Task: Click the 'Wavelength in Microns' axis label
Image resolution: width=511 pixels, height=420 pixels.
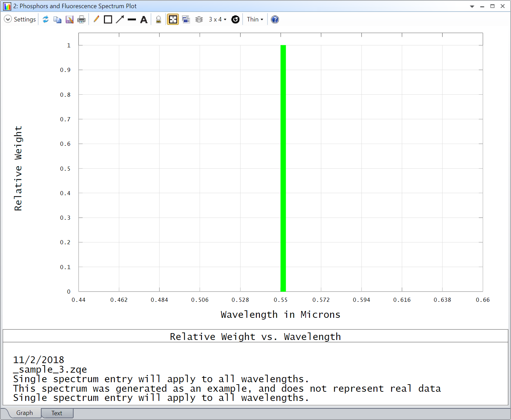Action: pos(280,314)
